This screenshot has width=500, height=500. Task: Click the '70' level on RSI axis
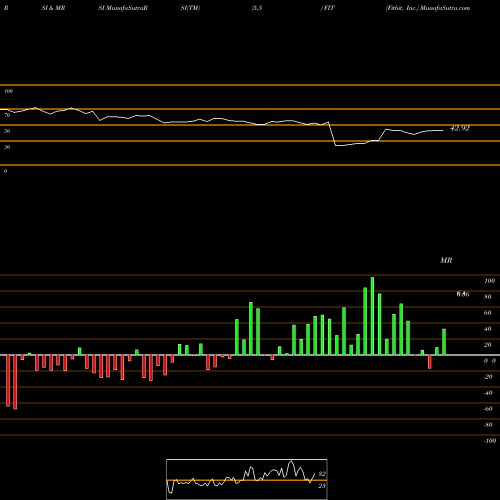tap(7, 115)
